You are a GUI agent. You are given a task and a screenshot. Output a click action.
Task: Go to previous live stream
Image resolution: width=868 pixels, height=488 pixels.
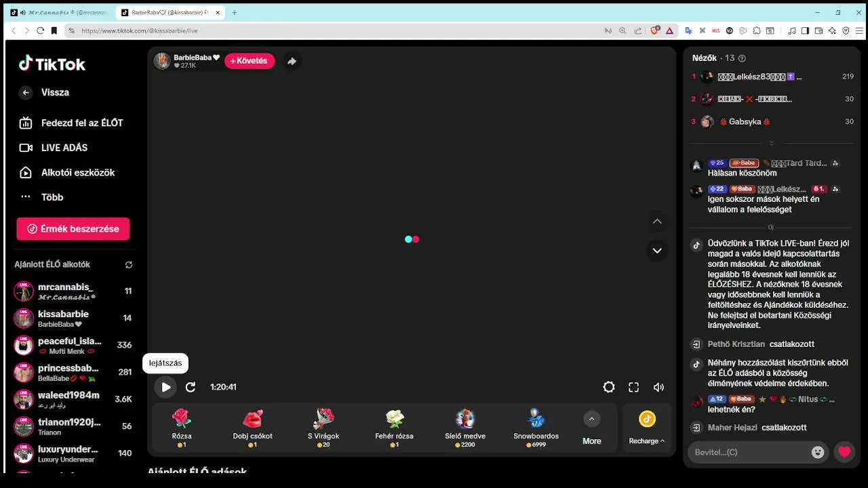click(657, 222)
